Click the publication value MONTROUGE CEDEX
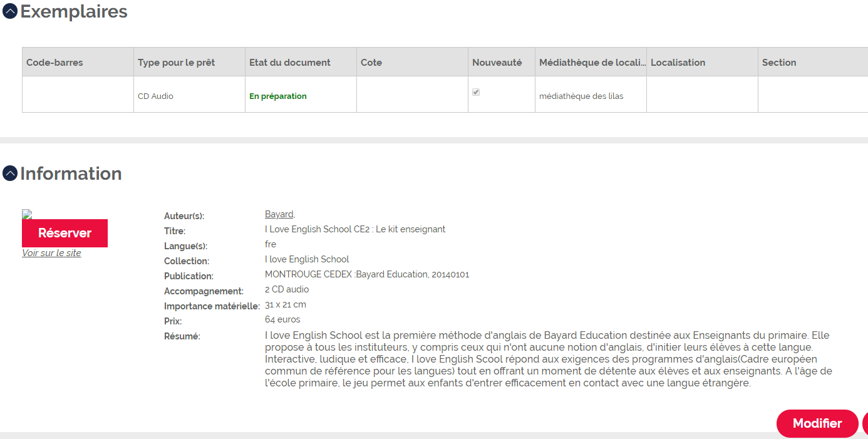This screenshot has height=439, width=868. 367,274
